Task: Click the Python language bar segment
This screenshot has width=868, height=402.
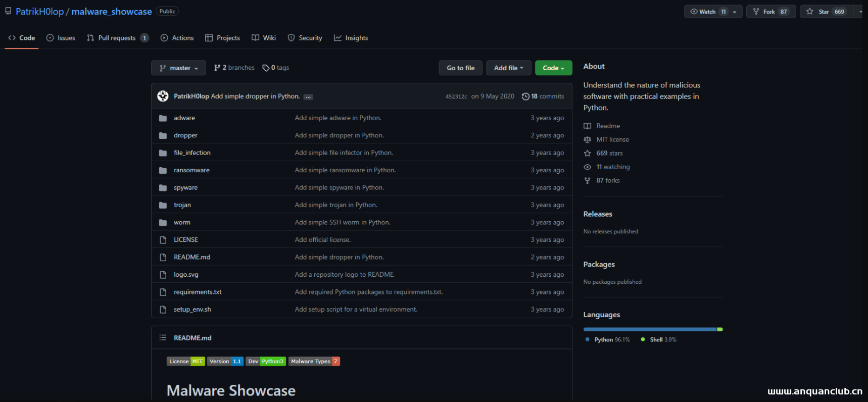Action: [649, 329]
